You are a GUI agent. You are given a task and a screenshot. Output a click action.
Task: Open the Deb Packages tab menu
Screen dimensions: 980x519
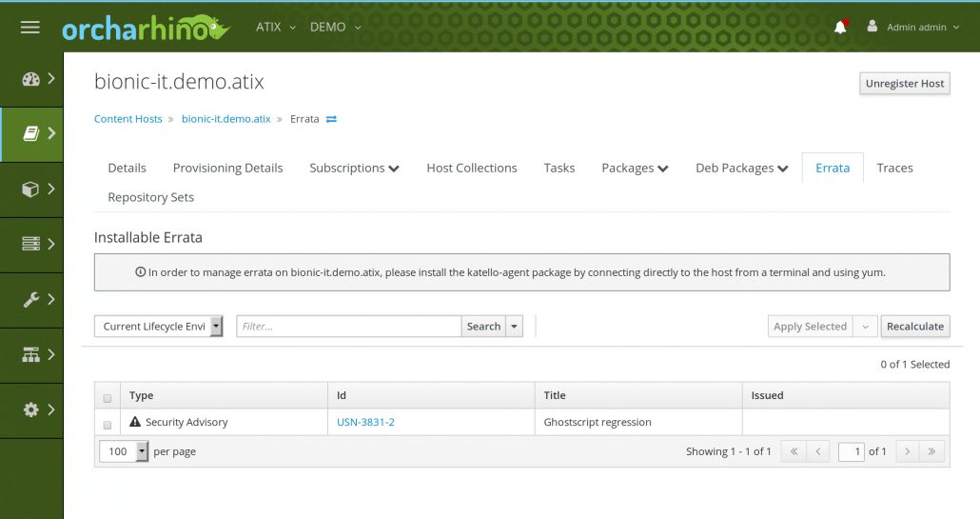[x=742, y=168]
